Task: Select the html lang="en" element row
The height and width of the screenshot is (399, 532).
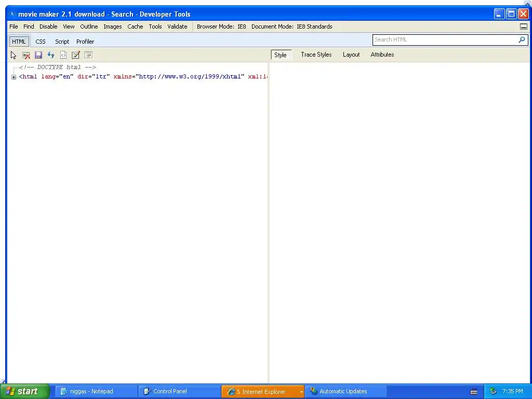Action: (x=143, y=77)
